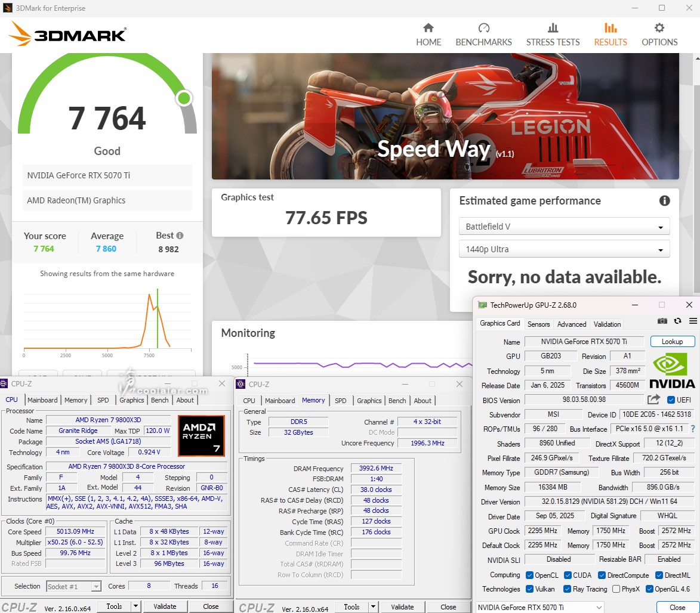Open Mainboard tab in left CPU-Z window
Screen dimensions: 700x613
point(42,400)
